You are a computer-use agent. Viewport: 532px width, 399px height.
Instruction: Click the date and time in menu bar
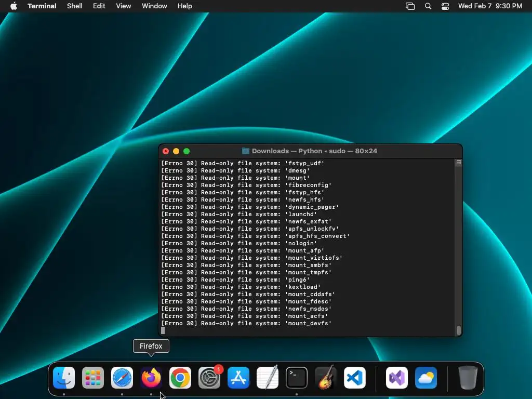tap(490, 6)
